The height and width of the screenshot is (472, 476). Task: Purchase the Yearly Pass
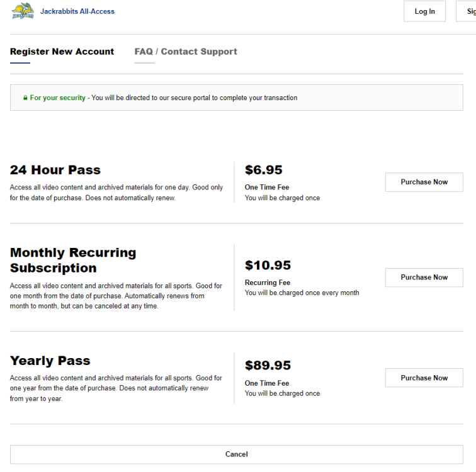pos(424,378)
